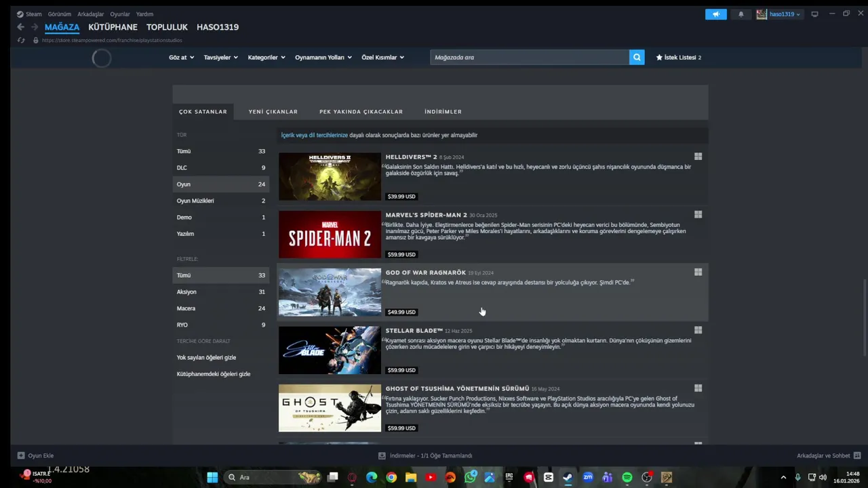Viewport: 868px width, 488px height.
Task: Open the haso1319 account dropdown
Action: pyautogui.click(x=778, y=14)
